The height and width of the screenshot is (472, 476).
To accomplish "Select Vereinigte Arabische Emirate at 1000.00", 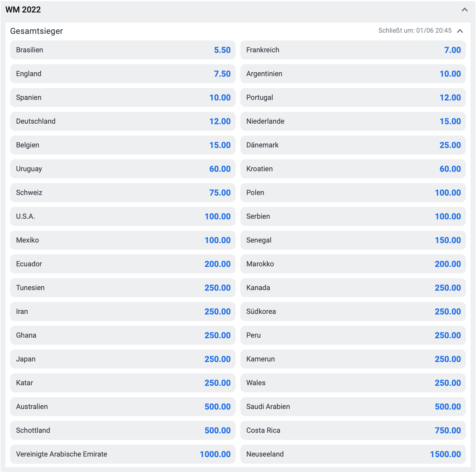I will 123,454.
